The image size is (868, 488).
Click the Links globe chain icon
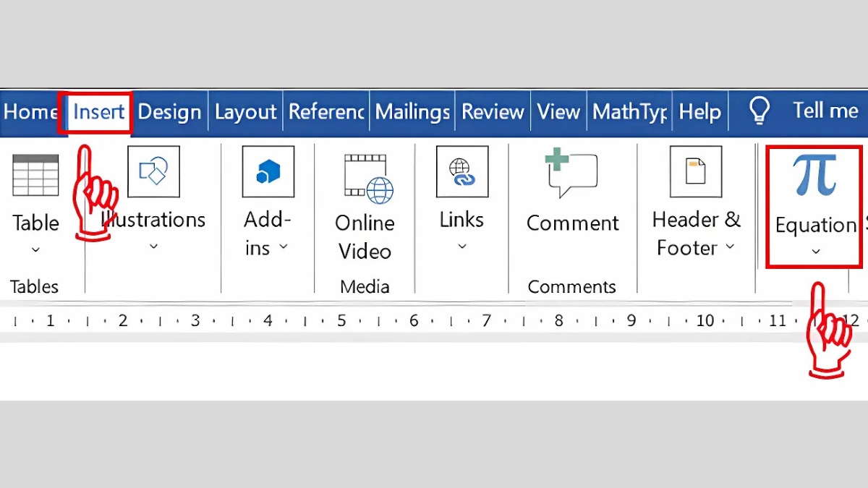click(x=461, y=171)
